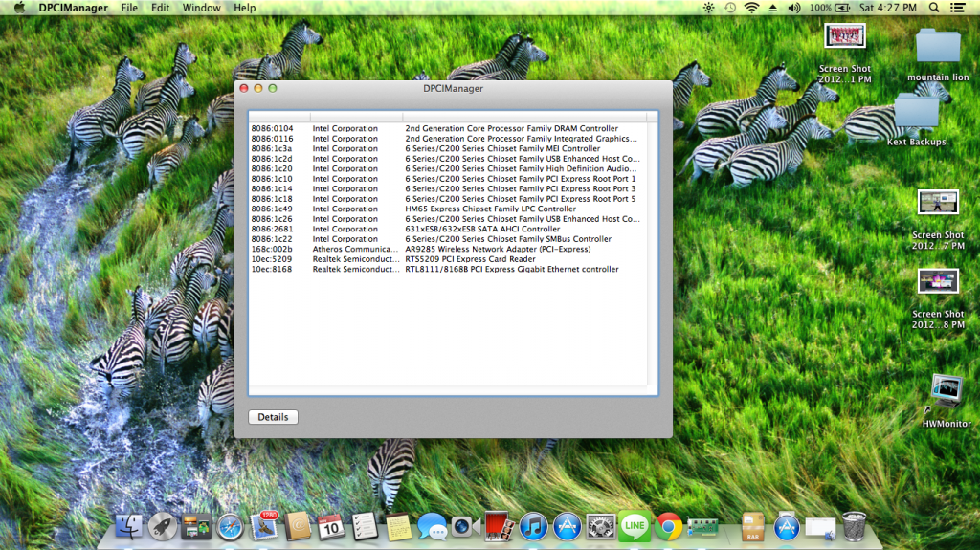
Task: Select row 10ec:5209 RTS5209 Card Reader
Action: click(x=449, y=259)
